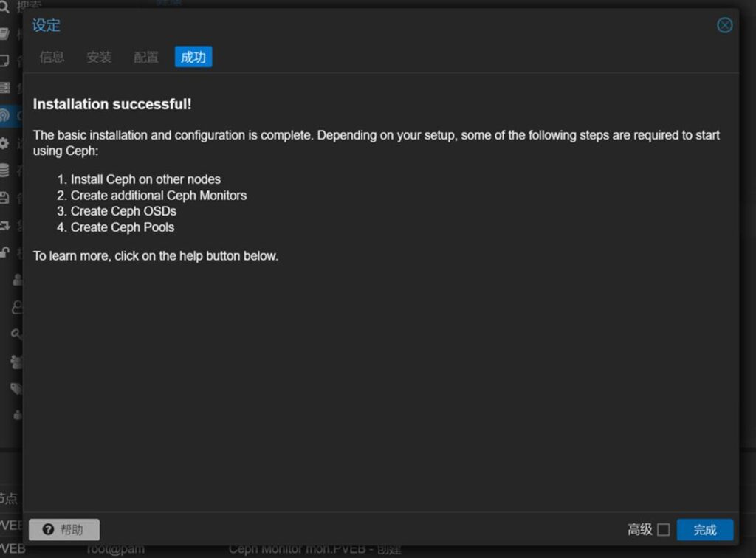Click 'Create Ceph OSDs' list item
The image size is (756, 558).
click(123, 211)
